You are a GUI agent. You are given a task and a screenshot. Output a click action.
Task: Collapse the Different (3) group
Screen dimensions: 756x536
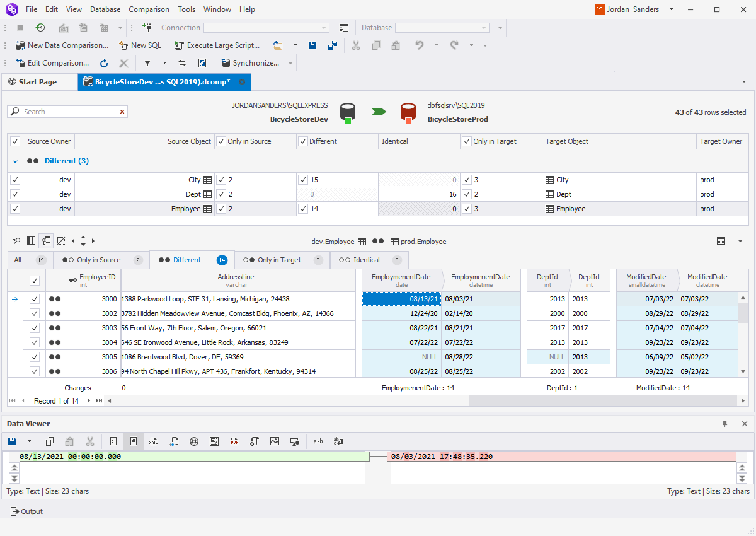(15, 161)
